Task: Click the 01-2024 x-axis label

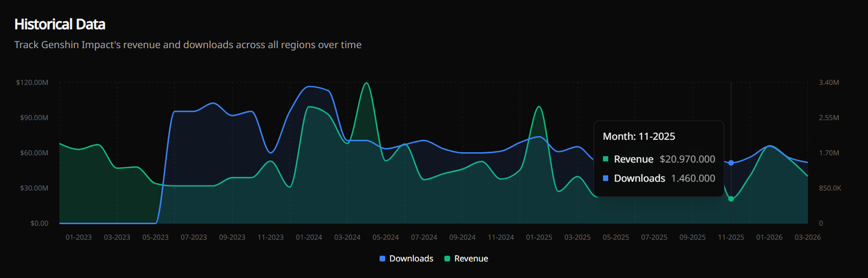Action: click(309, 237)
